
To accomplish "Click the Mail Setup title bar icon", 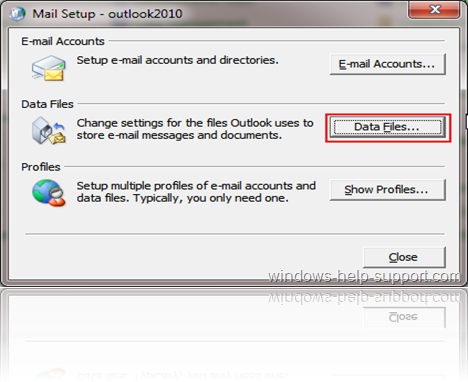I will [x=17, y=14].
